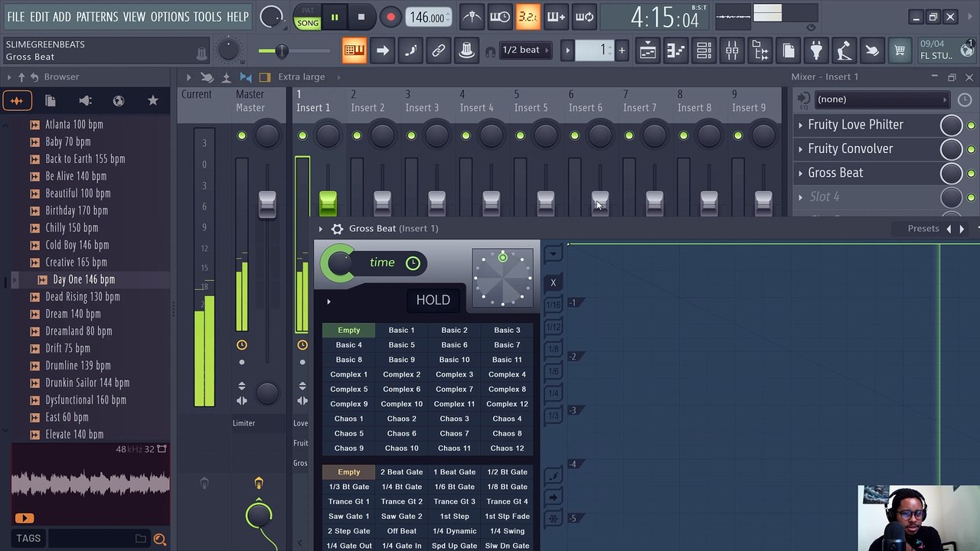Open the FILE menu

pyautogui.click(x=15, y=16)
